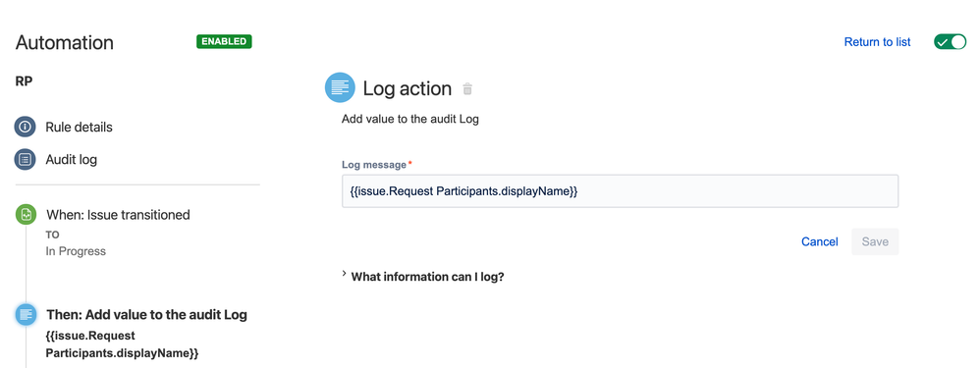The height and width of the screenshot is (368, 980).
Task: Open the Audit log section
Action: pos(72,159)
